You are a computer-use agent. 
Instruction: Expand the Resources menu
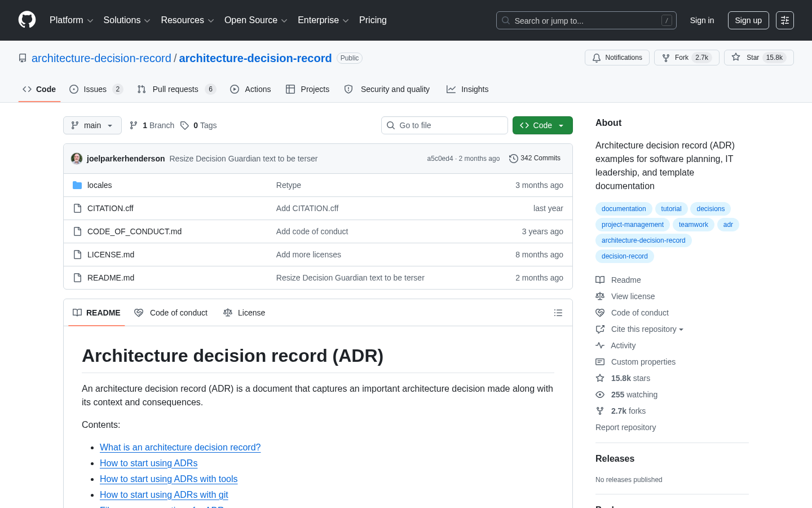click(x=187, y=20)
